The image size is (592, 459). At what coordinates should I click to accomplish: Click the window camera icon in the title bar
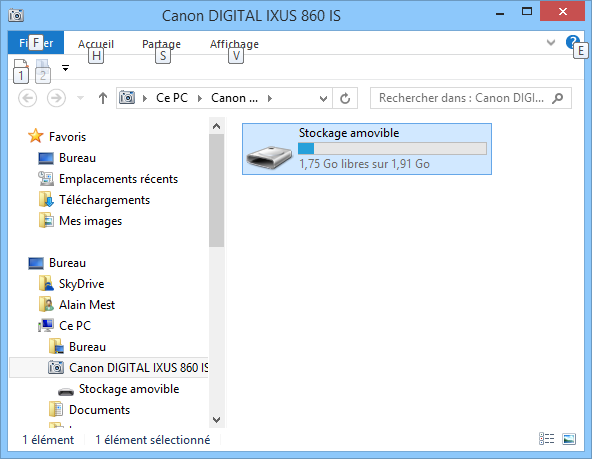click(16, 15)
